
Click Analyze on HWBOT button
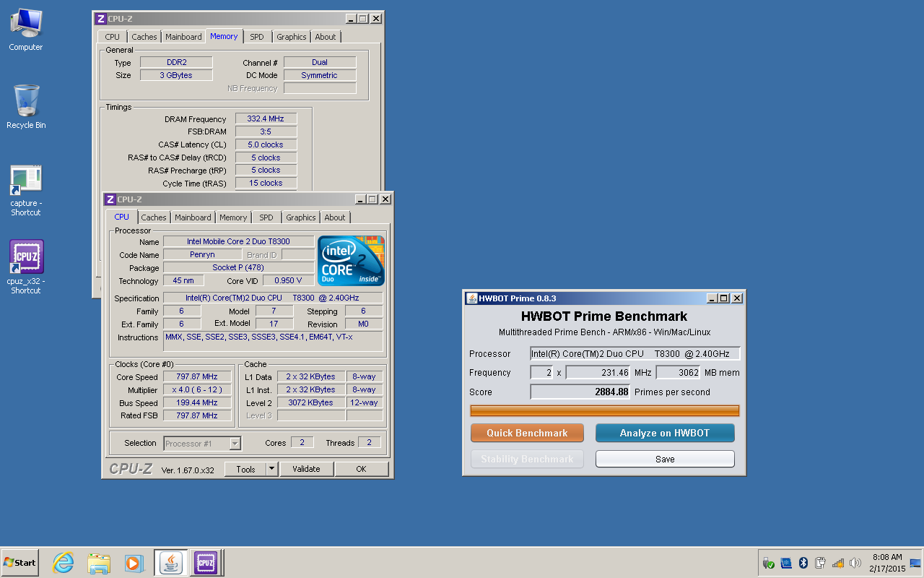click(x=665, y=433)
